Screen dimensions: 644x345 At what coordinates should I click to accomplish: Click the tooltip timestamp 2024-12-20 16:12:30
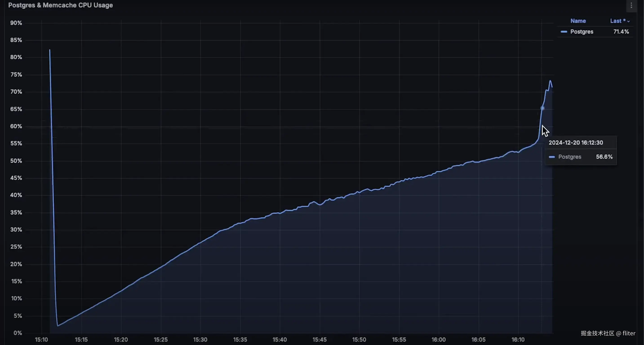[575, 143]
